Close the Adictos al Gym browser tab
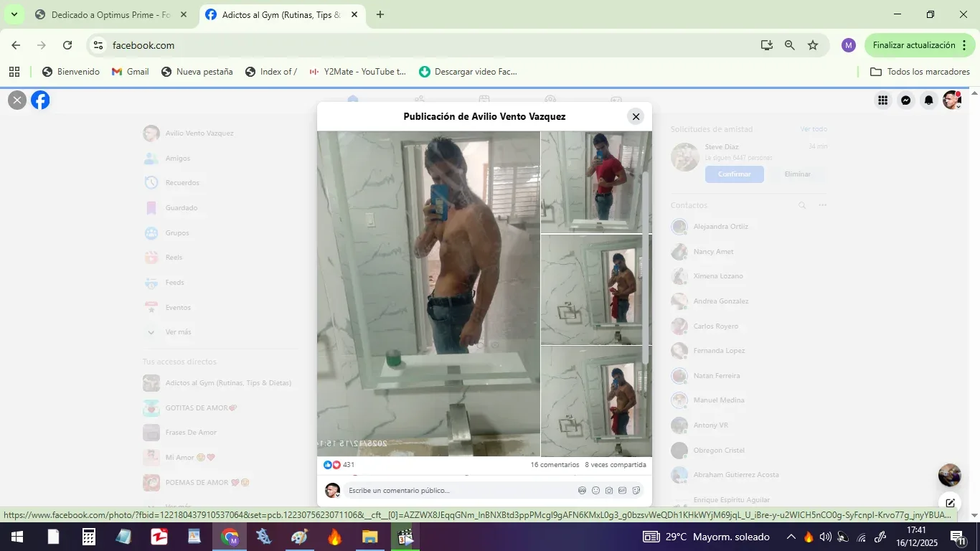Image resolution: width=980 pixels, height=551 pixels. [354, 14]
